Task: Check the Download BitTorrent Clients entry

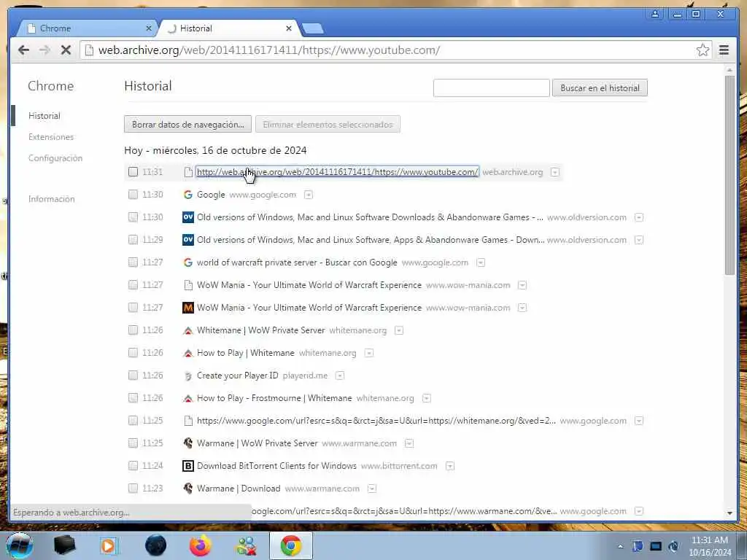Action: click(x=133, y=466)
